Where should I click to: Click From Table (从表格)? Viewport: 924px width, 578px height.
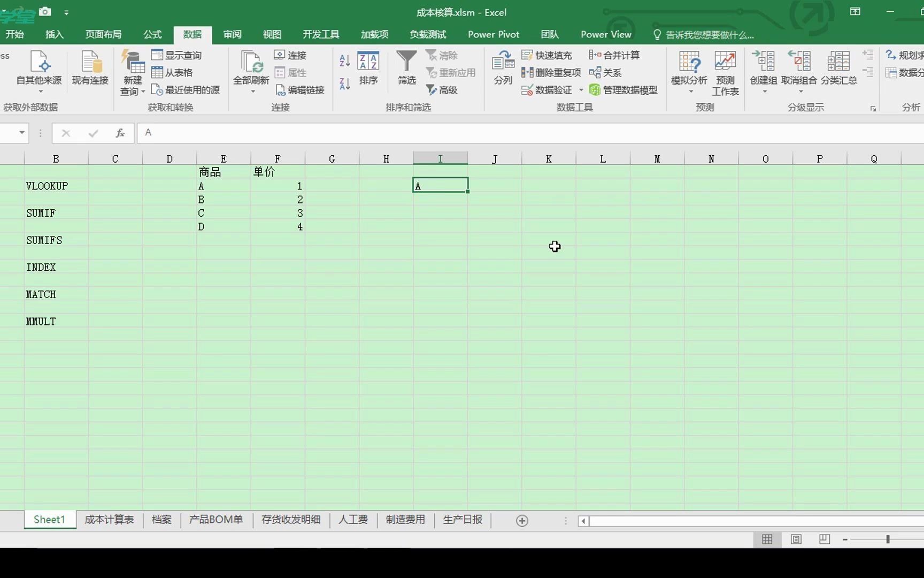click(172, 72)
